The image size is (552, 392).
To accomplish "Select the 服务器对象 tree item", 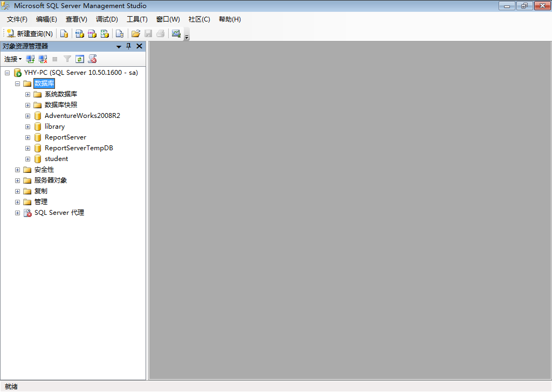I will [x=51, y=180].
